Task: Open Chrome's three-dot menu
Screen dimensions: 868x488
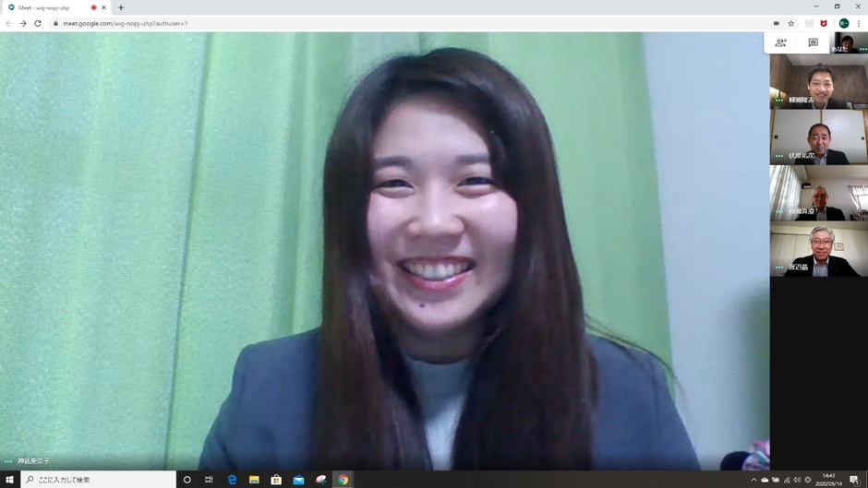Action: point(859,23)
